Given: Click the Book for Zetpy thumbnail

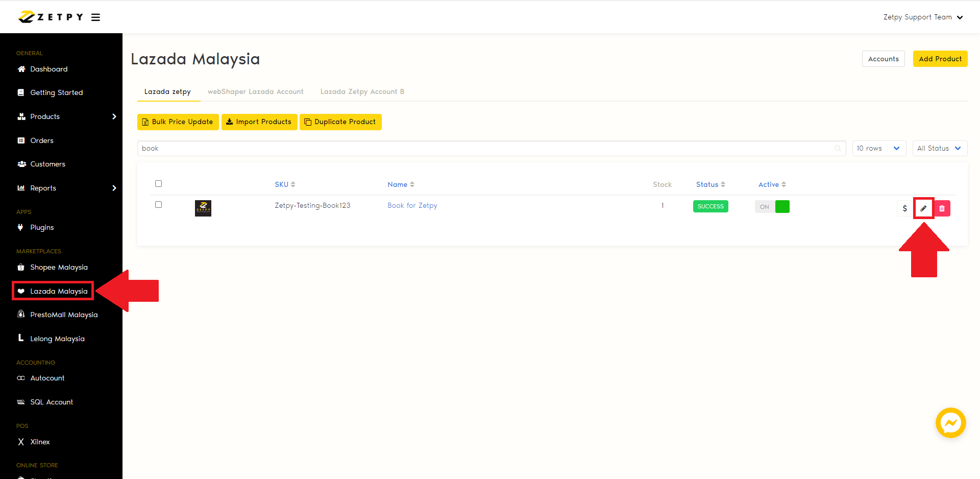Looking at the screenshot, I should pos(203,208).
